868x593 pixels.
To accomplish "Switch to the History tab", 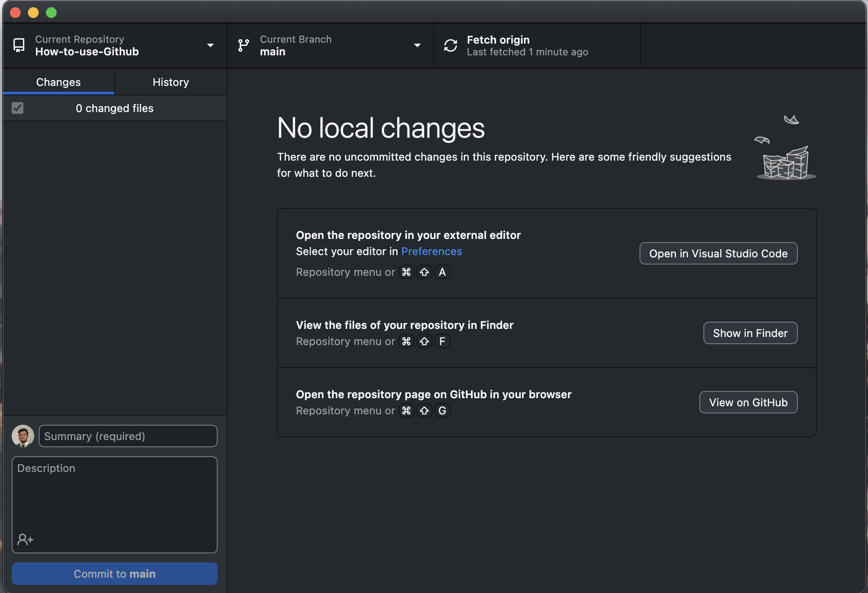I will pos(170,82).
